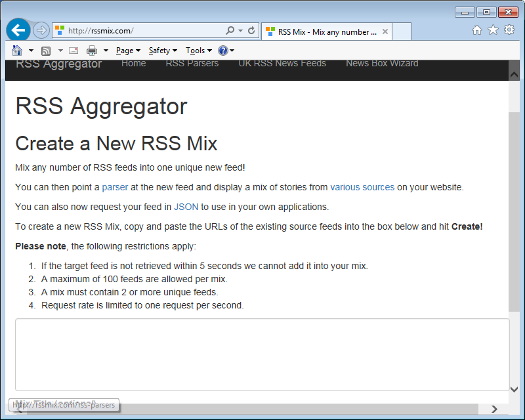525x420 pixels.
Task: Open News Box Wizard nav item
Action: pyautogui.click(x=382, y=64)
